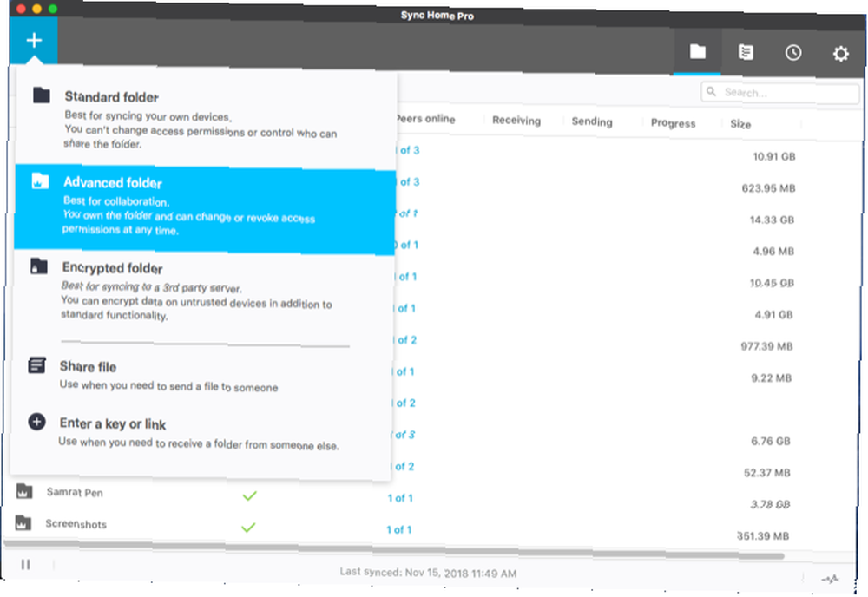Screen dimensions: 868x597
Task: Open the devices list view icon
Action: pos(746,53)
